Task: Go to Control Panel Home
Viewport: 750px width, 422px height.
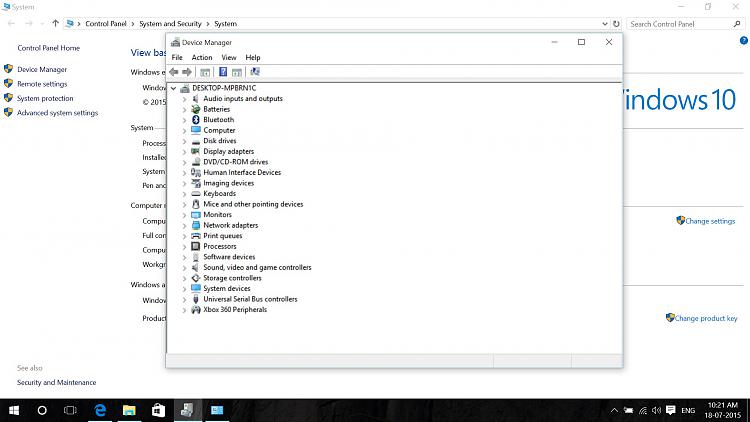Action: [x=48, y=48]
